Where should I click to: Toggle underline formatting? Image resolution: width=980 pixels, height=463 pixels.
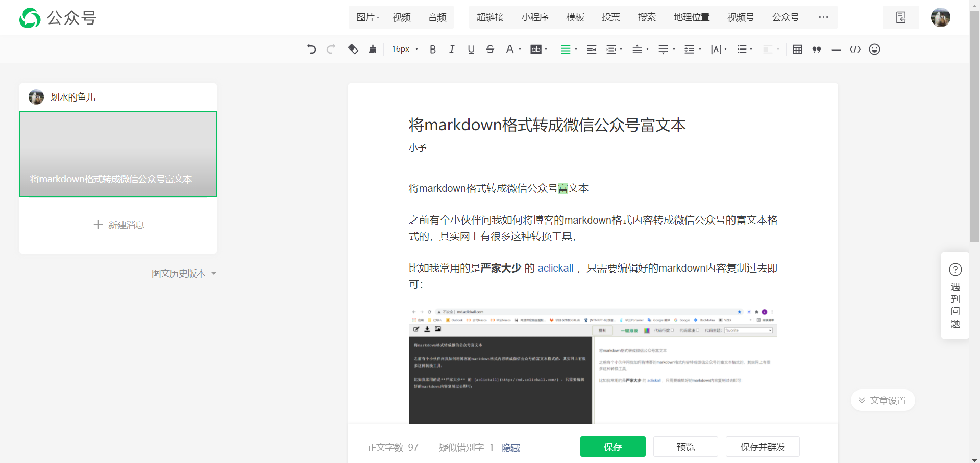471,49
